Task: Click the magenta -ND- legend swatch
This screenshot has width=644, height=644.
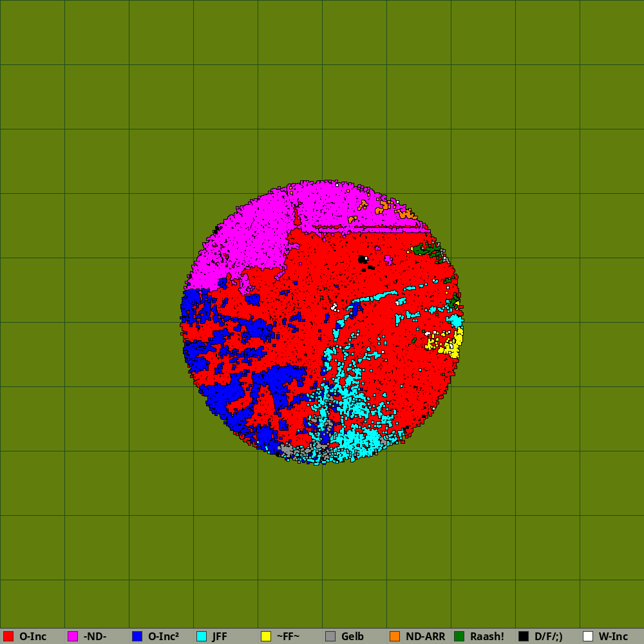Action: pos(73,636)
